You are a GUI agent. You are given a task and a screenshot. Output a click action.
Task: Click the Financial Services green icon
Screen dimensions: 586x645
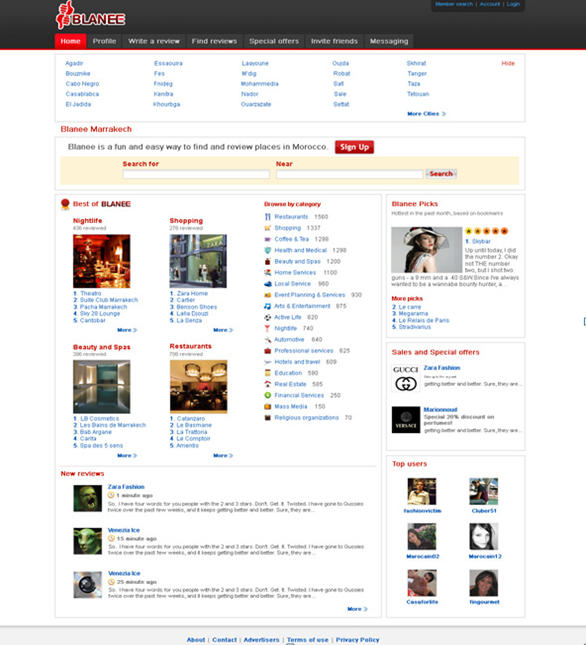268,395
